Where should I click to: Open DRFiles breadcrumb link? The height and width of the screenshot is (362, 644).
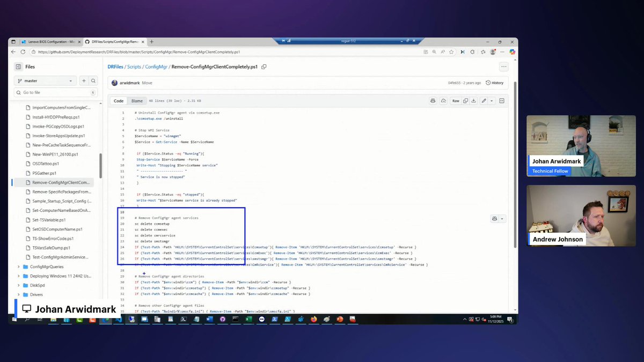[115, 67]
